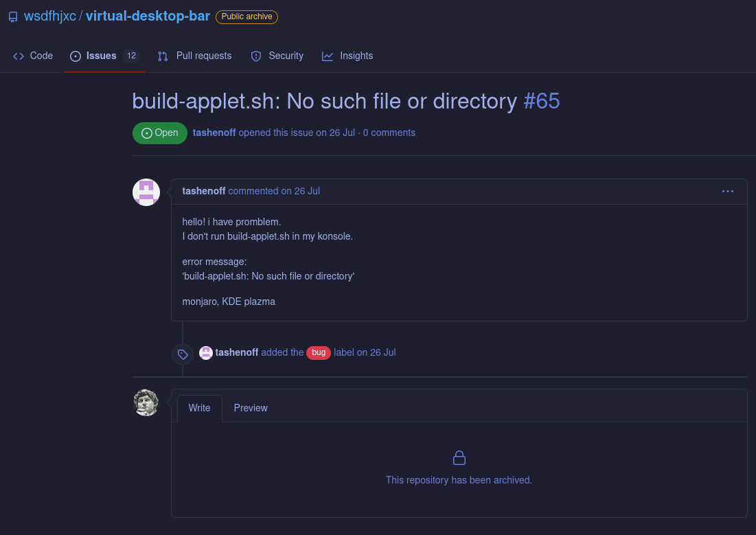Open tashenoff link in label event
756x535 pixels.
coord(237,352)
